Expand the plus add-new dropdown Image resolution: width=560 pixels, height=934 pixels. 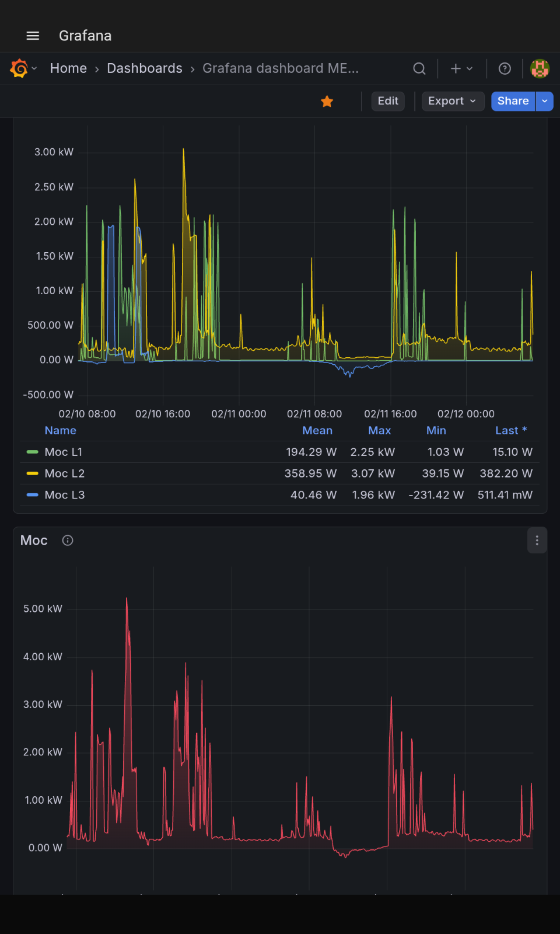(x=462, y=68)
